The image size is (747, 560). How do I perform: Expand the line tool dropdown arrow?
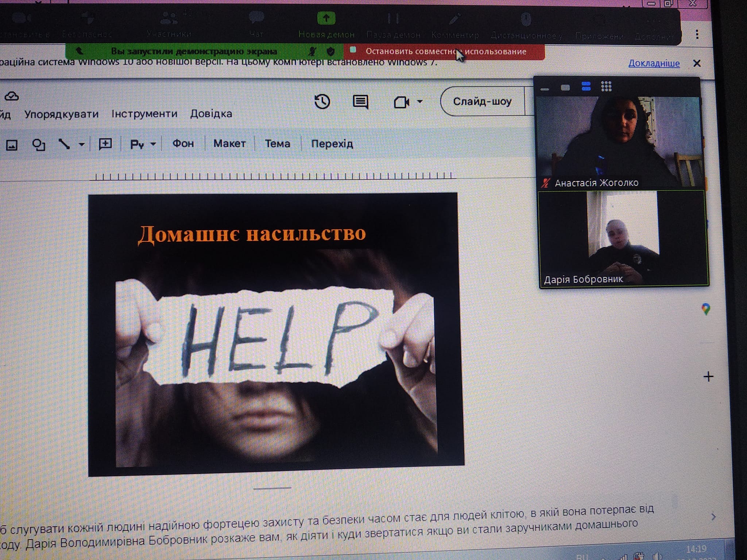pos(82,145)
